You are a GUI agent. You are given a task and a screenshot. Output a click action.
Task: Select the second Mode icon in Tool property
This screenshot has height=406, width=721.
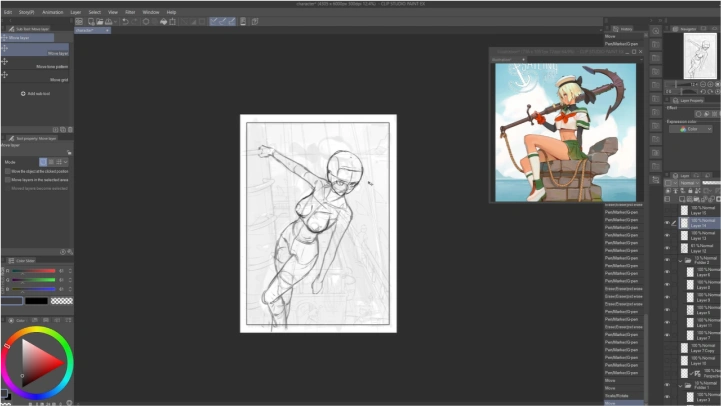[x=51, y=162]
